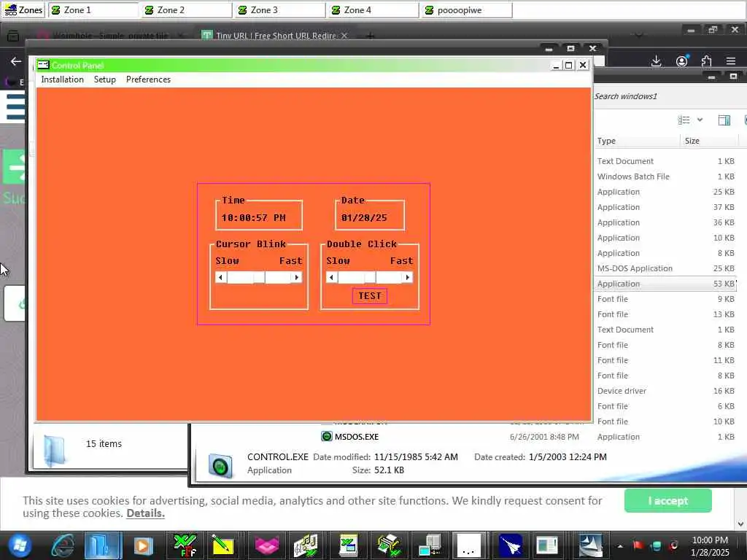Open the browser account profile icon
This screenshot has width=747, height=560.
pos(682,61)
